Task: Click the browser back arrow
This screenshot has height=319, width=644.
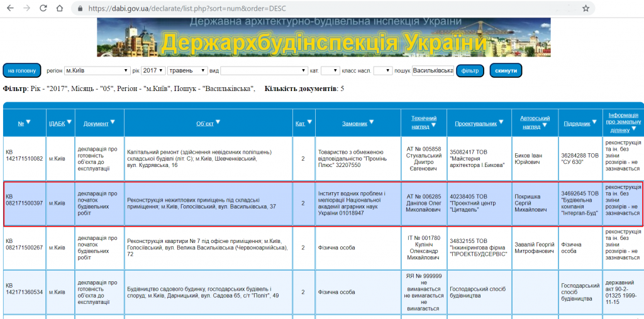Action: pyautogui.click(x=10, y=9)
